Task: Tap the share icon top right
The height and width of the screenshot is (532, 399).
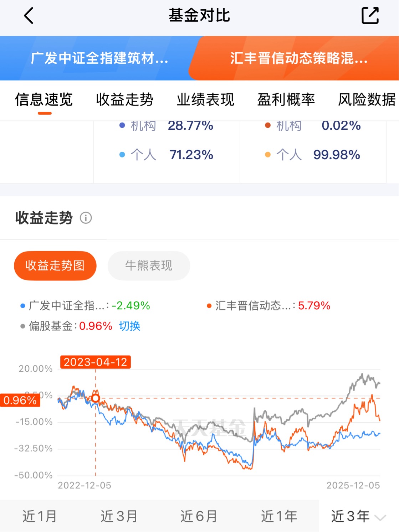Action: click(370, 16)
